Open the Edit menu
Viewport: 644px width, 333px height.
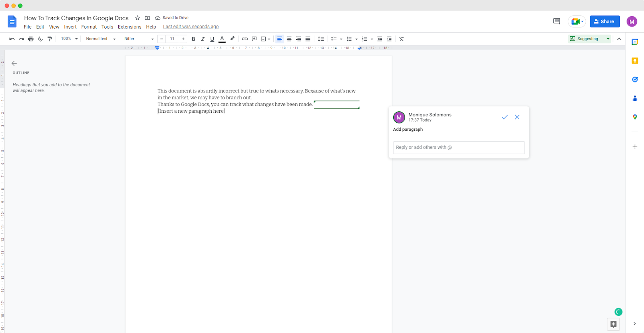tap(40, 27)
